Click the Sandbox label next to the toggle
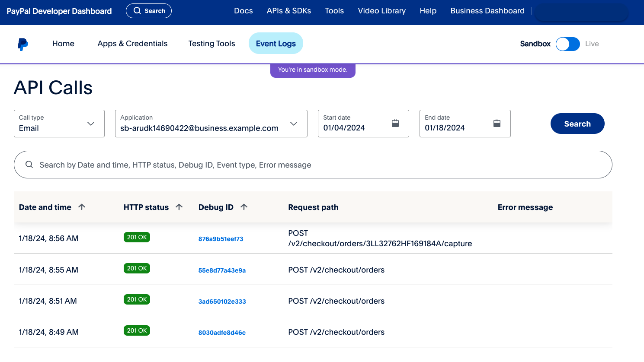 [x=535, y=44]
